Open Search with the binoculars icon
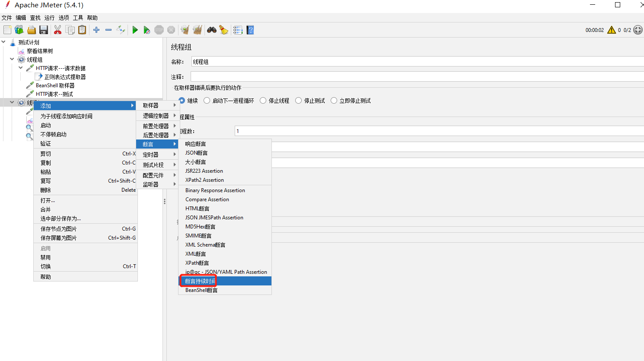 pos(212,30)
